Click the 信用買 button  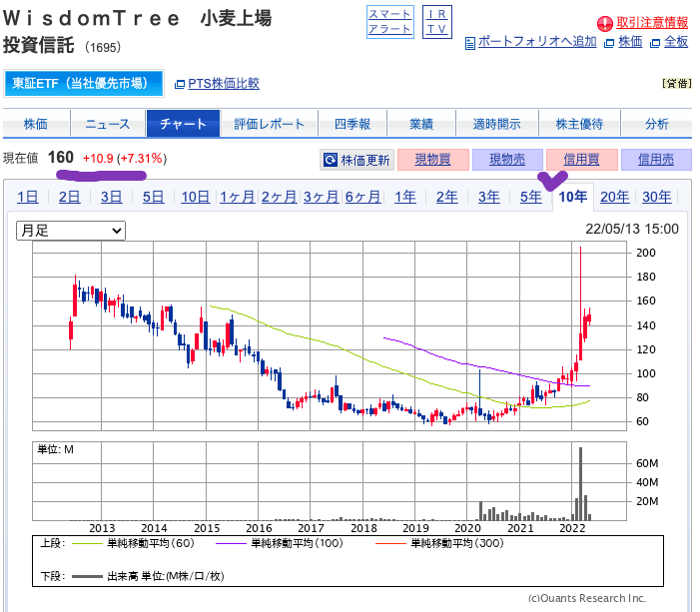(x=582, y=160)
